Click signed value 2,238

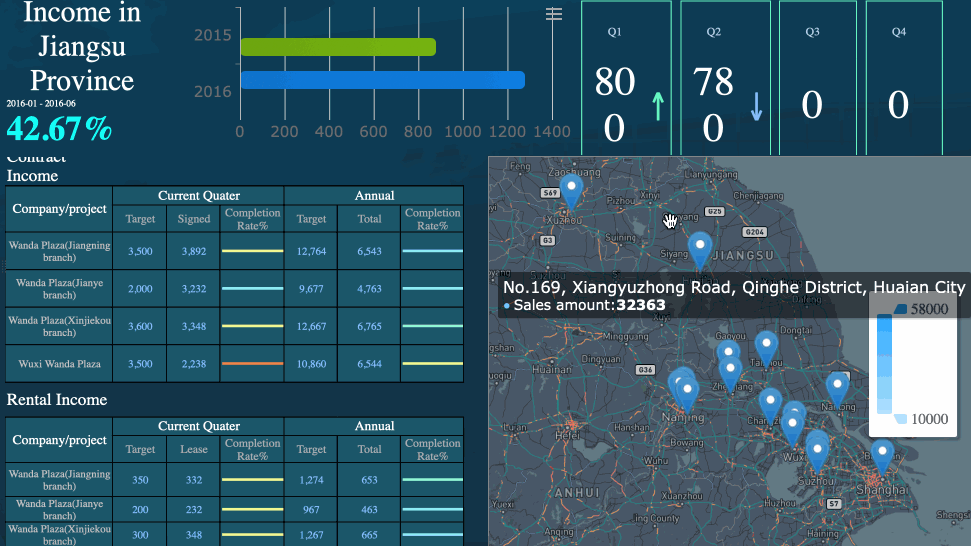pos(194,364)
